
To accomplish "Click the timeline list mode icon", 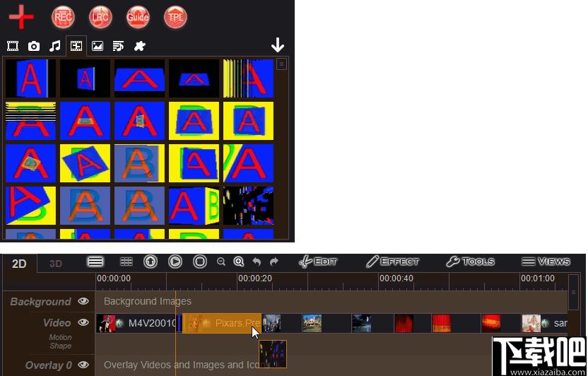I will (95, 262).
